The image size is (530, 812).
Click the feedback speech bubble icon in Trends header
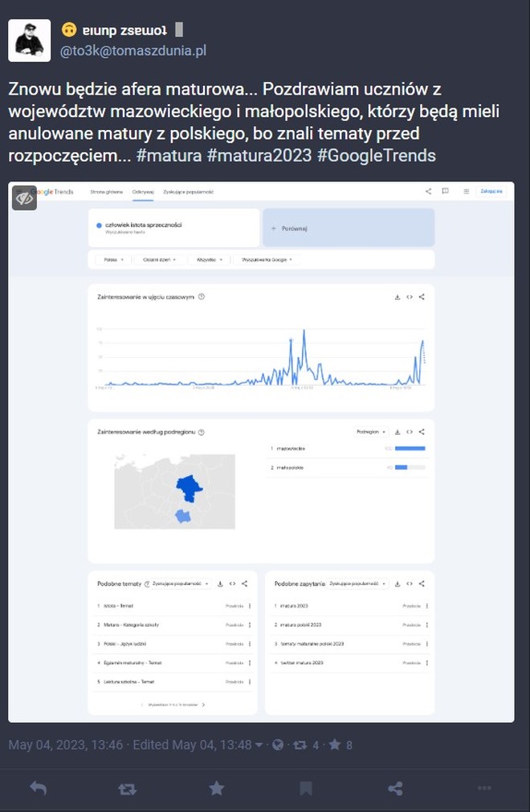coord(446,192)
